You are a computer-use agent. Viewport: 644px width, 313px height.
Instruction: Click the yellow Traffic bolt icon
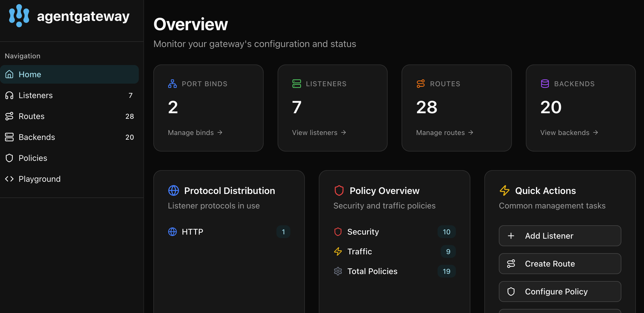pyautogui.click(x=338, y=251)
